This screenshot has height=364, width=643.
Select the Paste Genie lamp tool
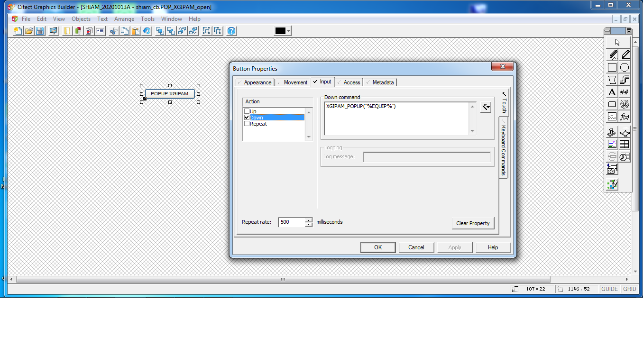click(x=625, y=132)
